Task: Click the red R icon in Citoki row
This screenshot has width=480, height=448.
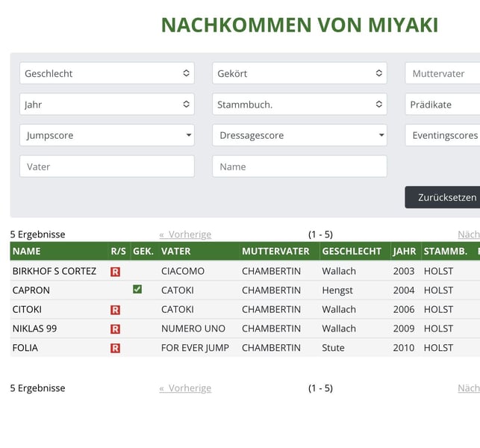Action: 115,310
